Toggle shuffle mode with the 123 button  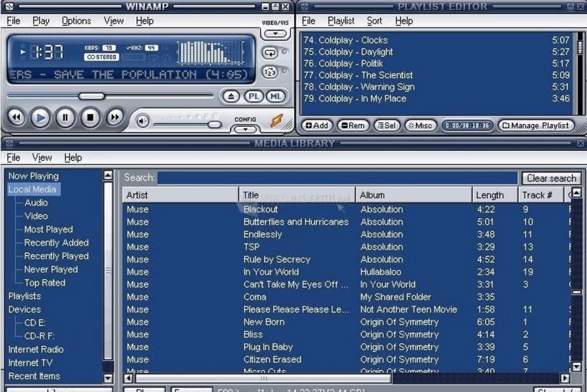tap(270, 72)
